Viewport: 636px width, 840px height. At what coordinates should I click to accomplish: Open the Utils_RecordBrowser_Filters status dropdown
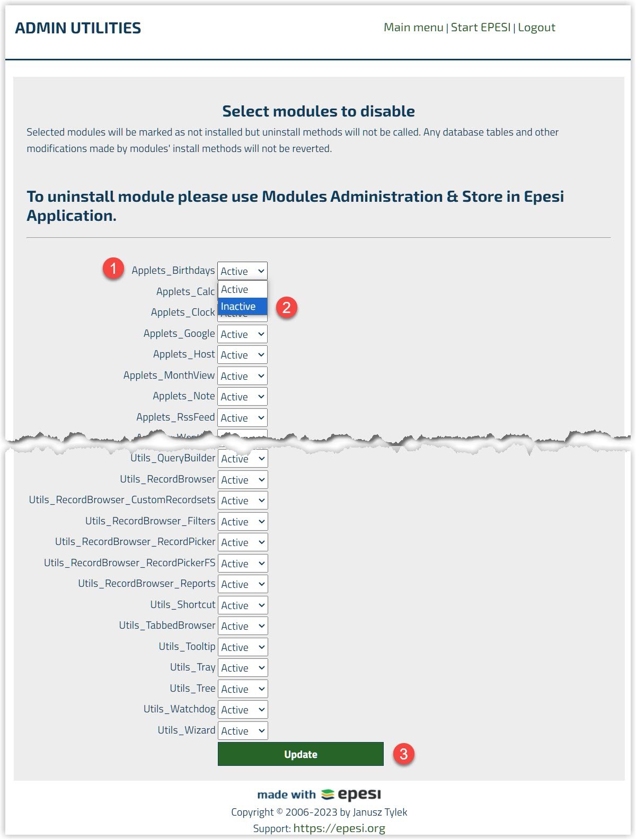click(x=243, y=522)
